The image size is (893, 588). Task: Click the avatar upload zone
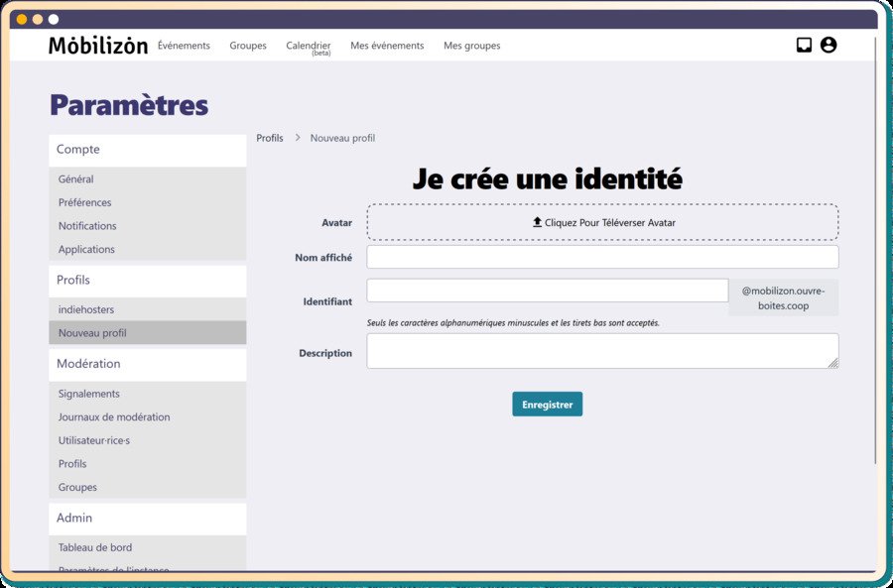(602, 222)
